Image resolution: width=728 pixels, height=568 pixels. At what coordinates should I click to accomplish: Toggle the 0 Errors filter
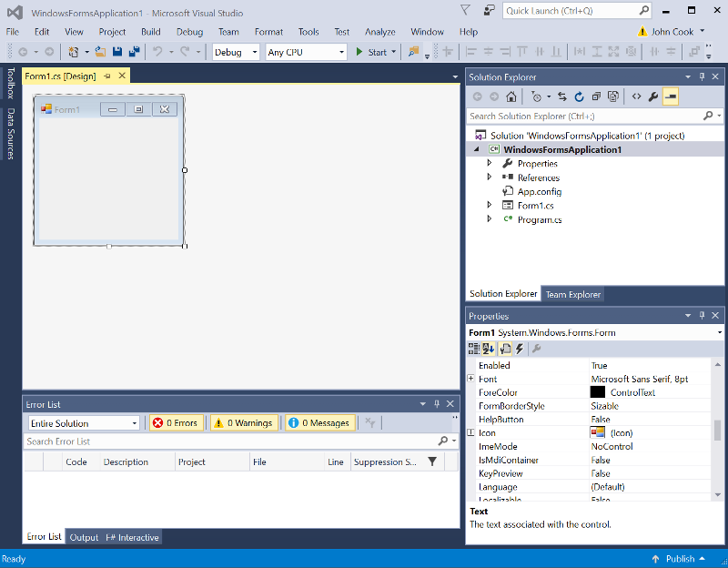pos(176,422)
